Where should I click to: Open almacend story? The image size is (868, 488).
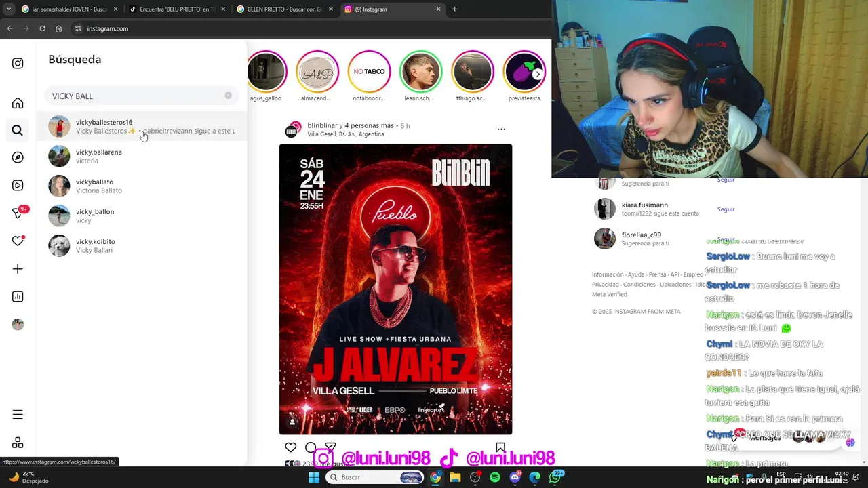pyautogui.click(x=317, y=77)
